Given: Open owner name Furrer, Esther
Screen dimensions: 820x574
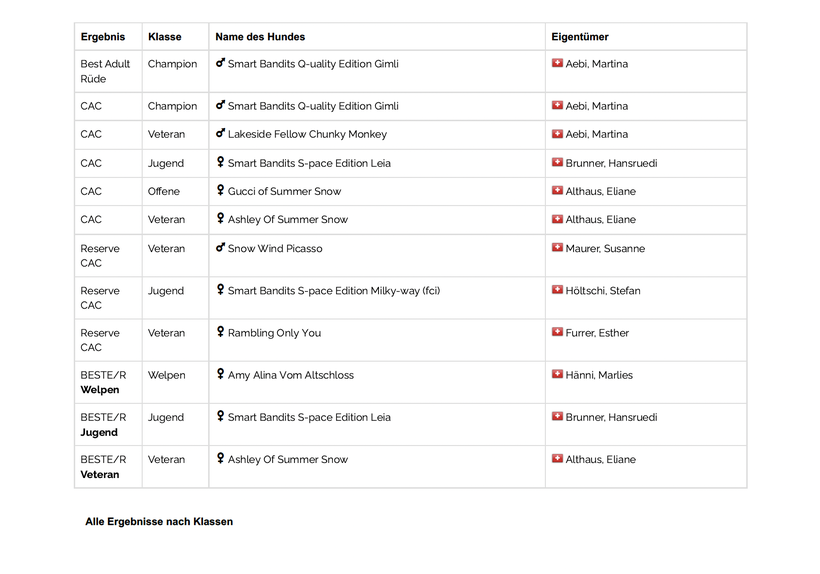Looking at the screenshot, I should (x=597, y=333).
